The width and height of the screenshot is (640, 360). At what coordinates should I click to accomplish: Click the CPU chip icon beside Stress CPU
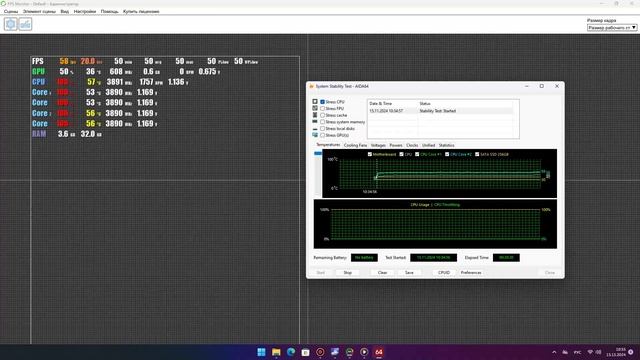[315, 101]
